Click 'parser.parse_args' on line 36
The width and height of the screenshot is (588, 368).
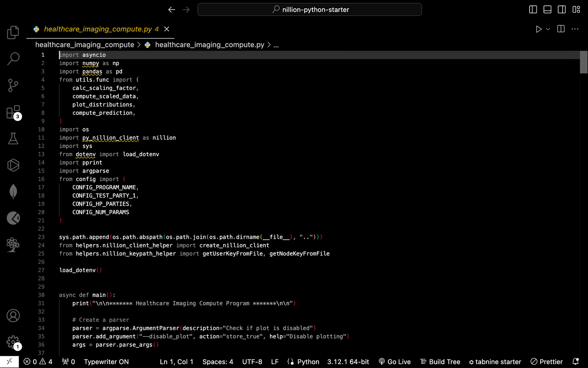pyautogui.click(x=124, y=345)
